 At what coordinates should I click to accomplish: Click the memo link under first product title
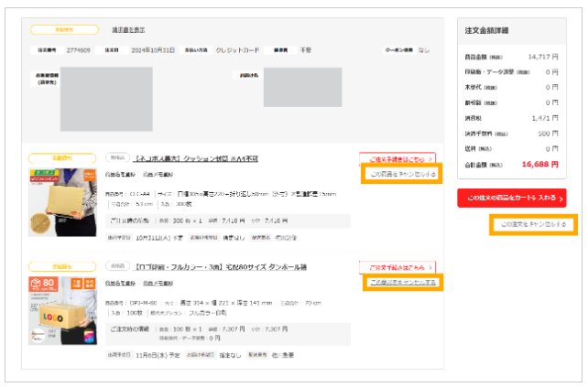click(160, 174)
